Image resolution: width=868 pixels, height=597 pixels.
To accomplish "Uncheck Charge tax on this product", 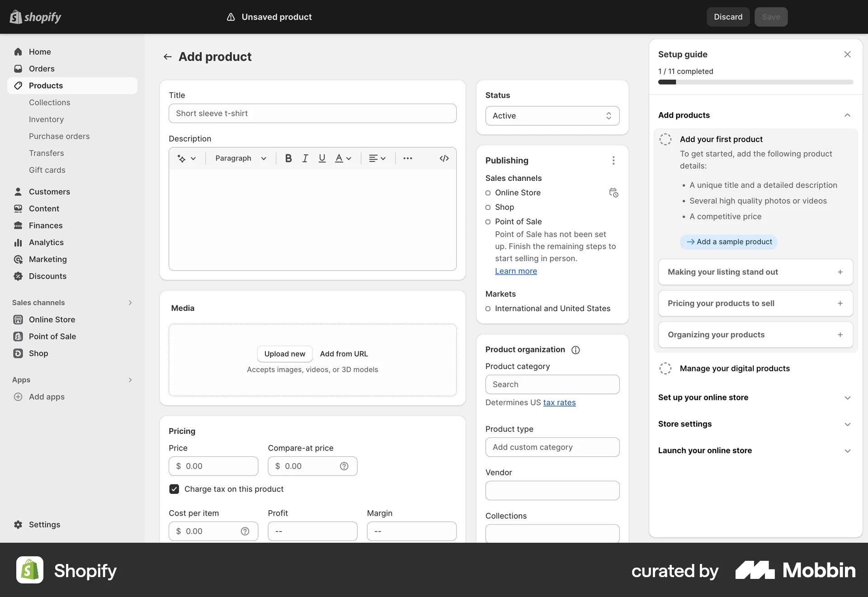I will click(174, 489).
